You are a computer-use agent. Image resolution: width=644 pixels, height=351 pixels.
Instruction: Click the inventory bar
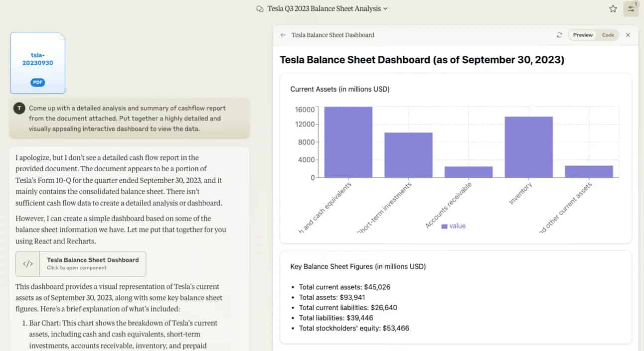click(529, 147)
